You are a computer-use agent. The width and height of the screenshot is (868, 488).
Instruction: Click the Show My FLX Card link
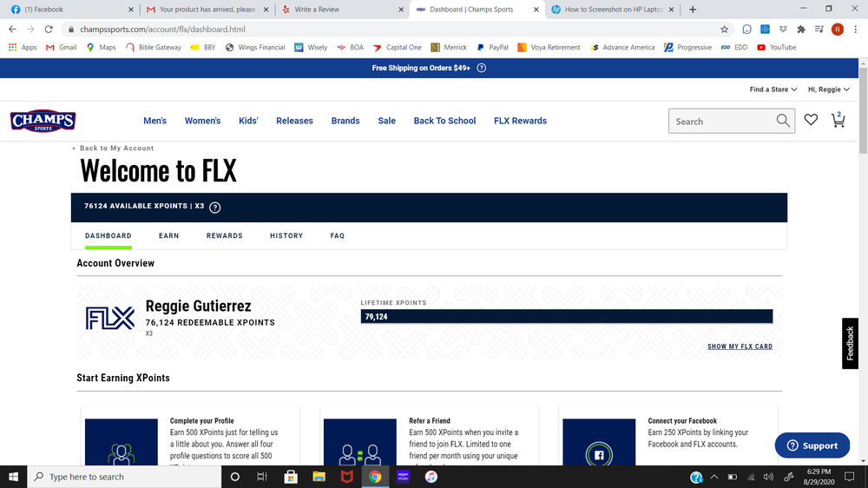(x=740, y=346)
